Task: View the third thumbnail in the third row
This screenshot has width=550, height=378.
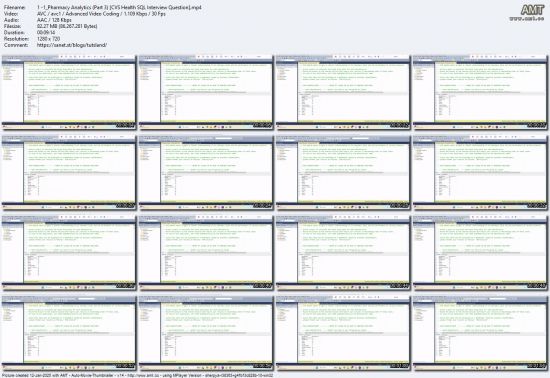Action: tap(343, 252)
